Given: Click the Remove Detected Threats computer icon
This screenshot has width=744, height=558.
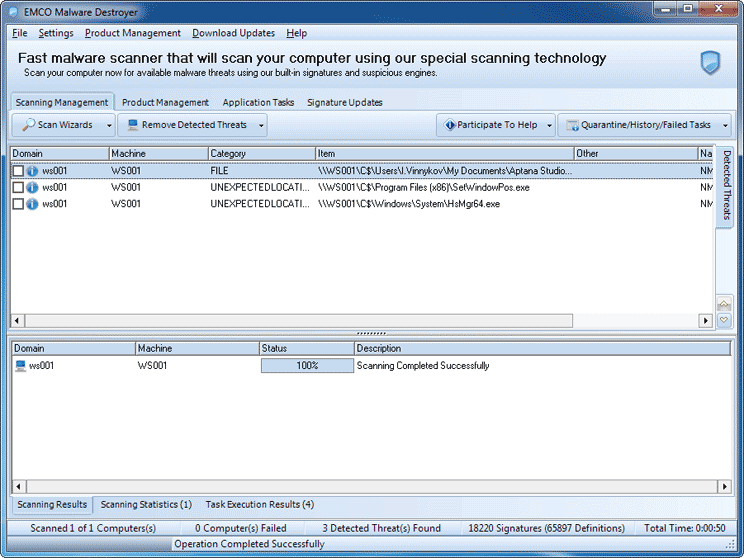Looking at the screenshot, I should click(132, 125).
